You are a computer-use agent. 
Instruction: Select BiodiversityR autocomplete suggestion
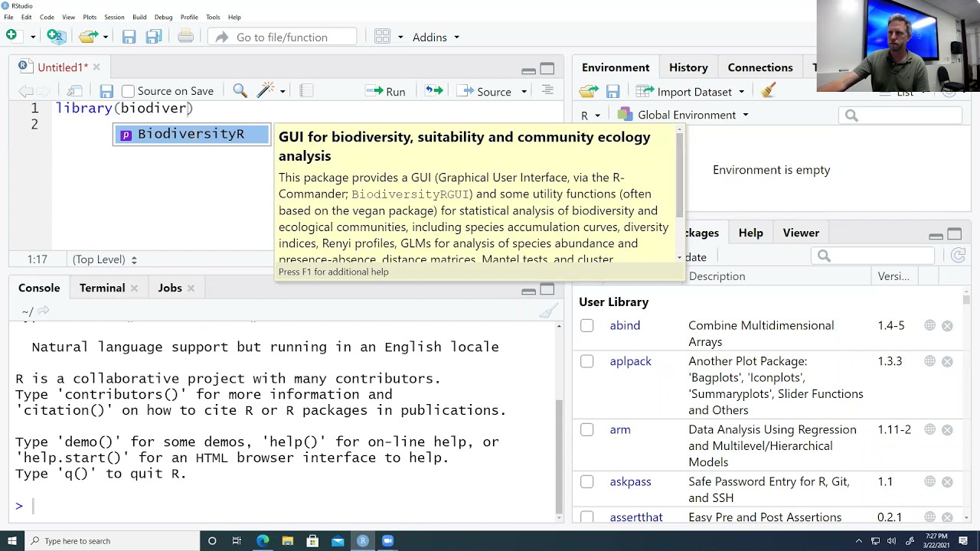coord(191,134)
